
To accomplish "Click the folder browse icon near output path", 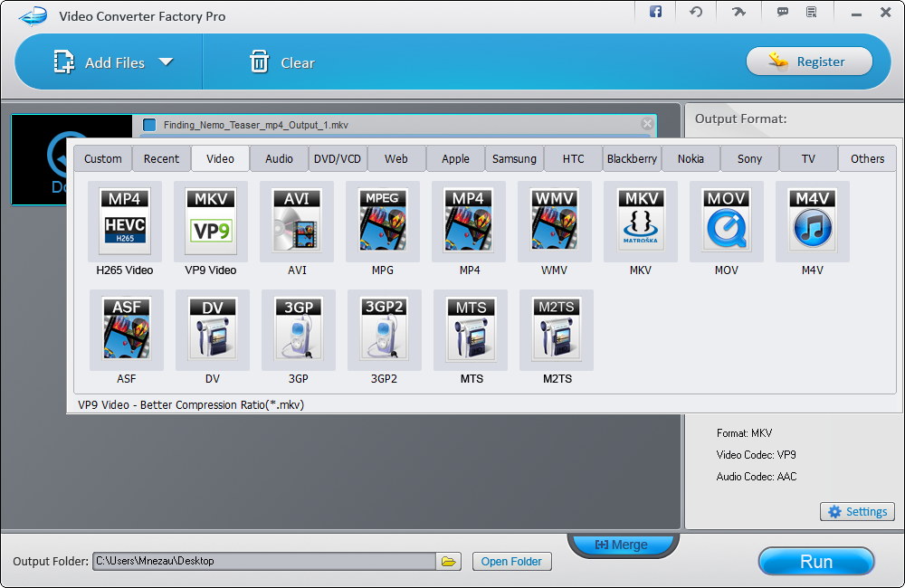I will coord(448,561).
